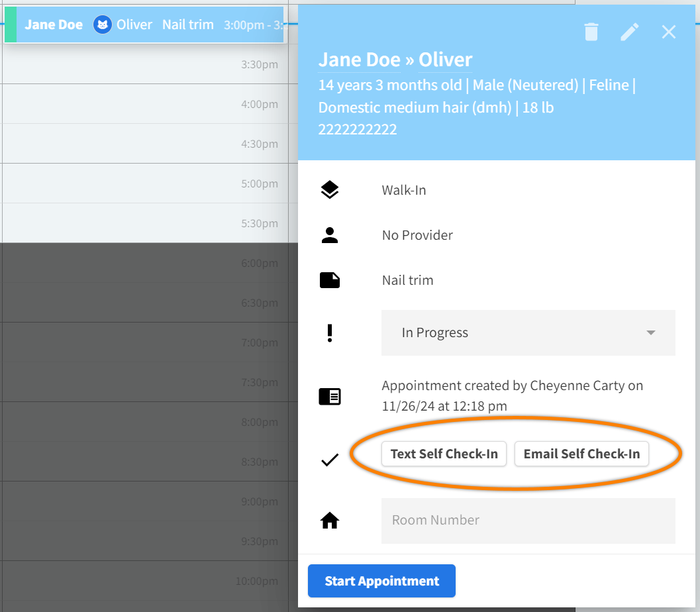Click the layers icon beside Walk-In
The height and width of the screenshot is (612, 700).
(330, 190)
